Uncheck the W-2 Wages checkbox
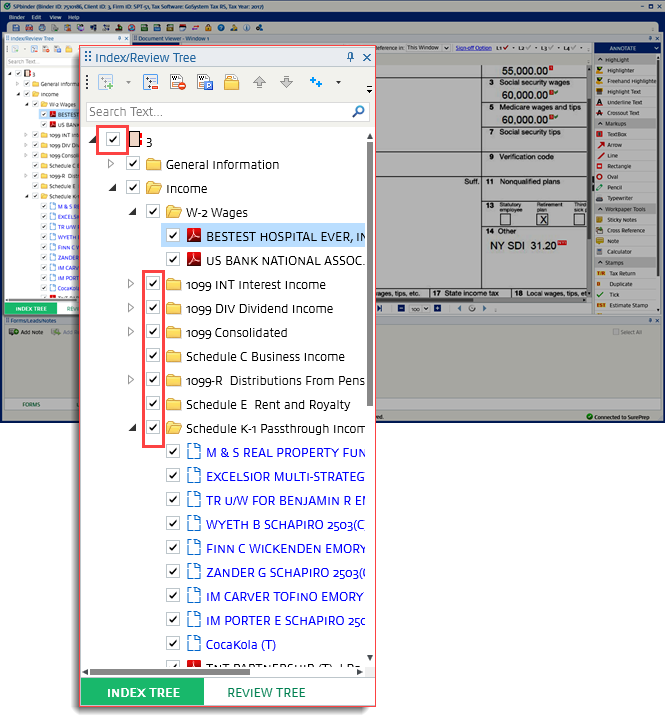Screen dimensions: 665x722 [x=153, y=212]
